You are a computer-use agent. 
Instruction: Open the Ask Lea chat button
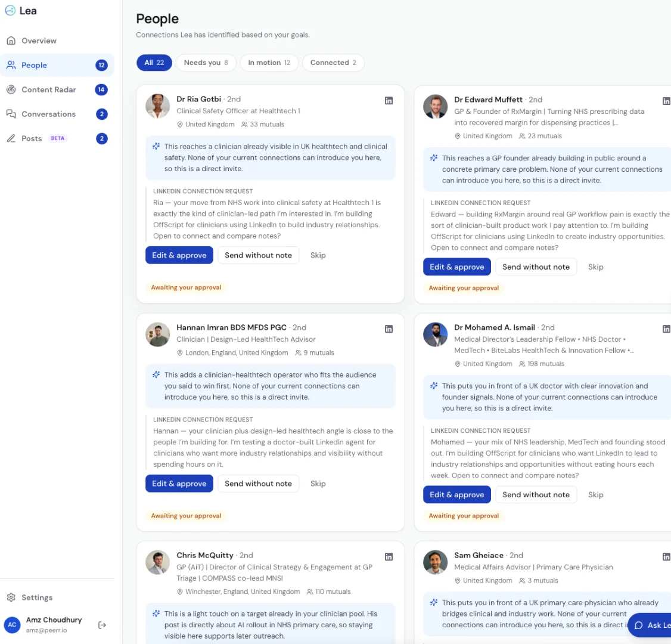click(x=650, y=625)
